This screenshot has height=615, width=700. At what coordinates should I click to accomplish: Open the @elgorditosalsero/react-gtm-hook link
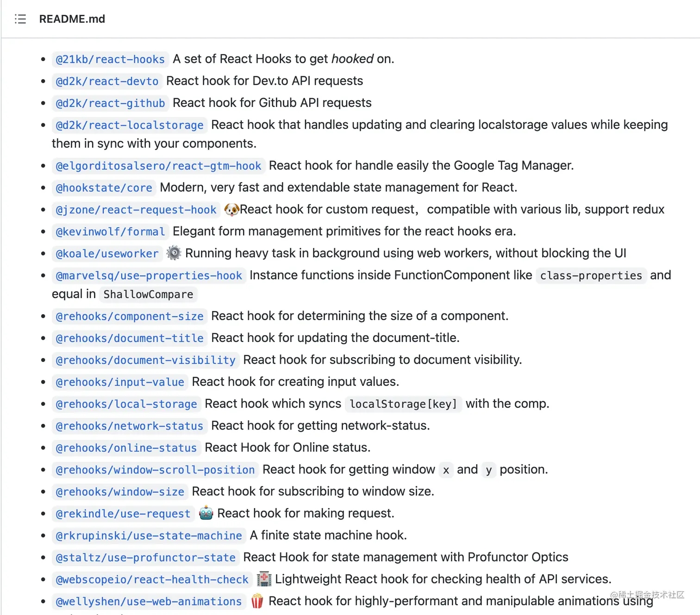point(158,166)
